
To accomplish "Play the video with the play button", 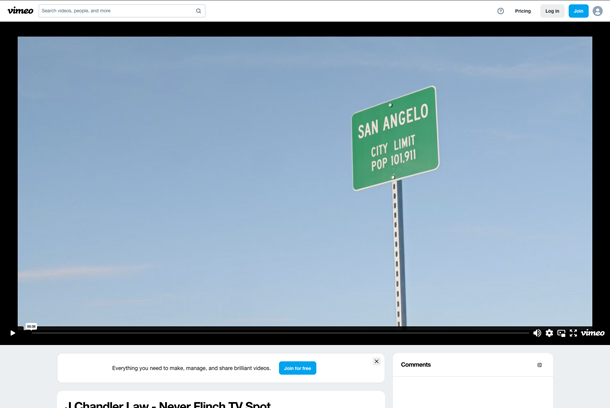I will pyautogui.click(x=12, y=333).
